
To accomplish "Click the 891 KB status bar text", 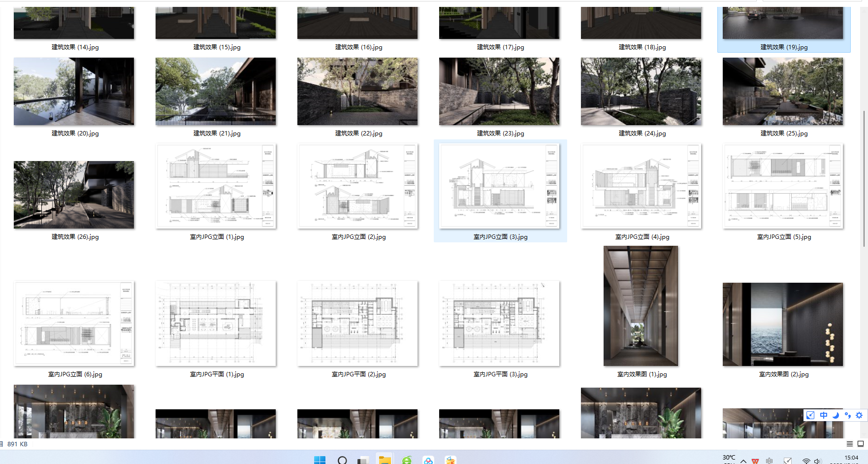I will (x=17, y=444).
